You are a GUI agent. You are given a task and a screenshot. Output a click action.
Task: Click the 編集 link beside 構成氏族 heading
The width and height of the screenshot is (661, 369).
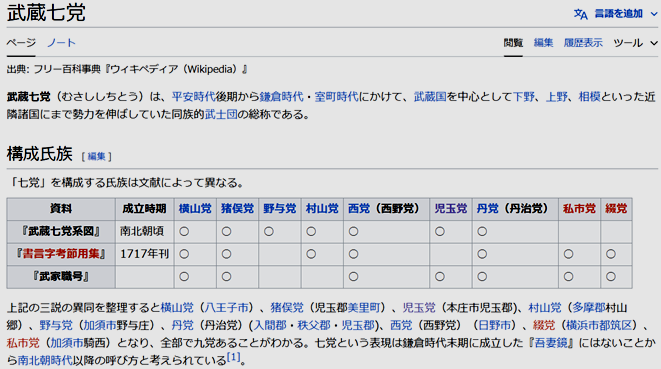coord(97,156)
